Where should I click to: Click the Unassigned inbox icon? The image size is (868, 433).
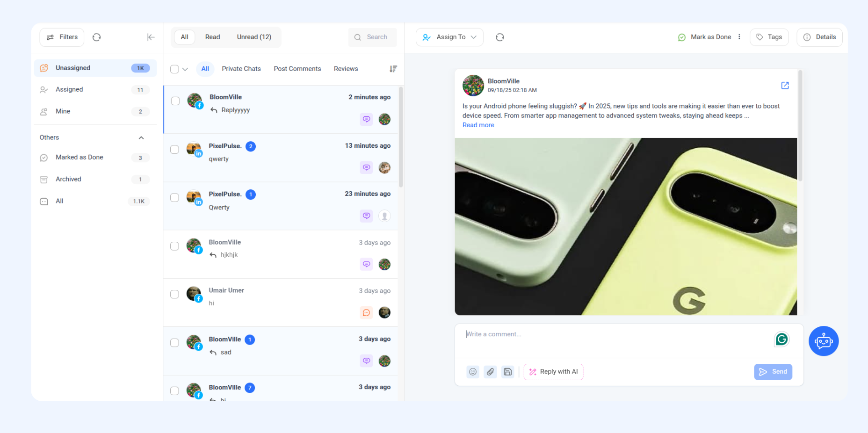point(44,68)
